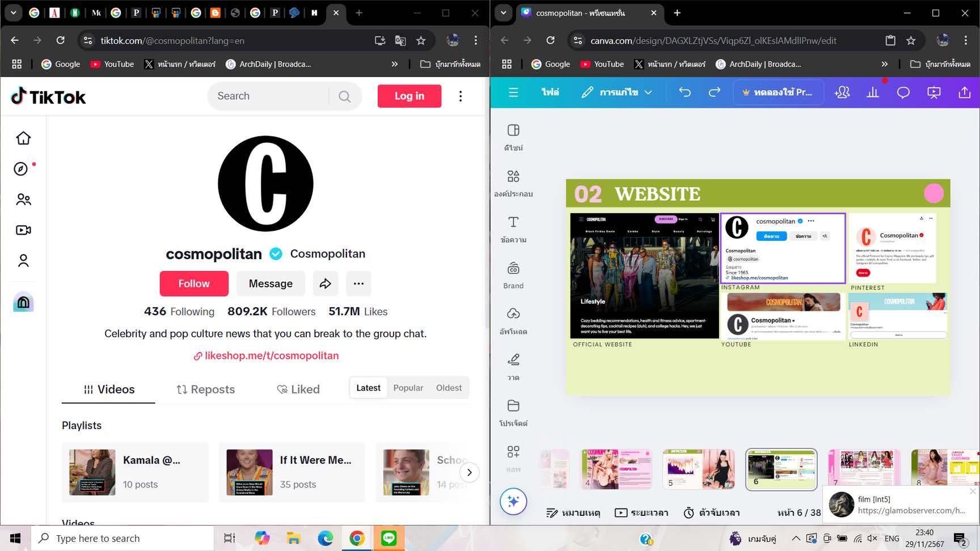Share the cosmopolitan TikTok profile
980x551 pixels.
326,283
